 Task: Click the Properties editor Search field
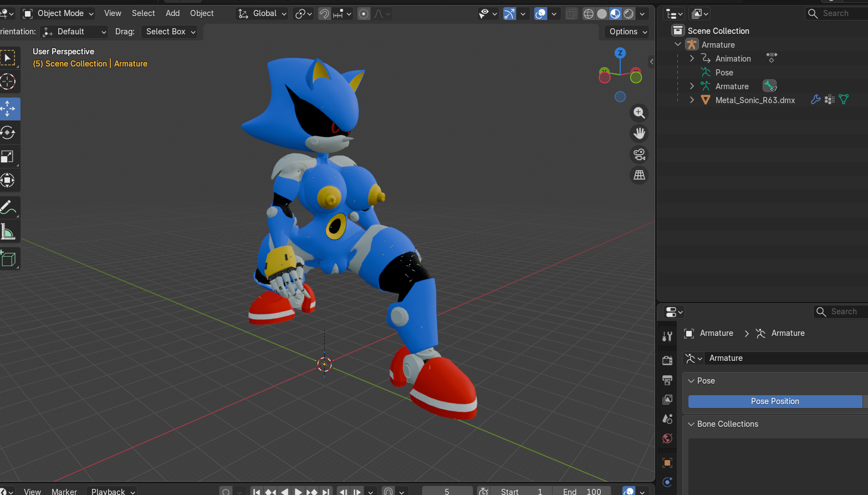point(841,312)
